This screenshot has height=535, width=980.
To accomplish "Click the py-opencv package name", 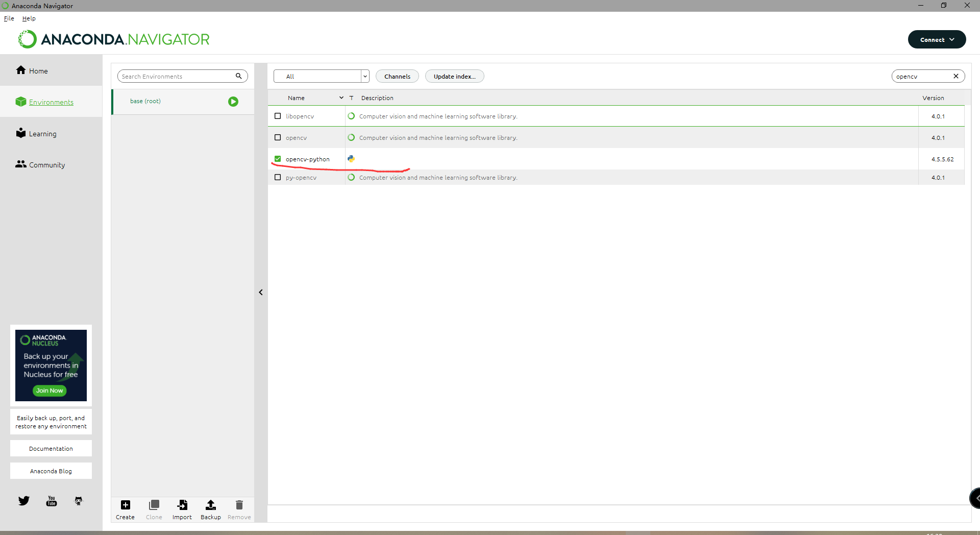I will pyautogui.click(x=301, y=177).
